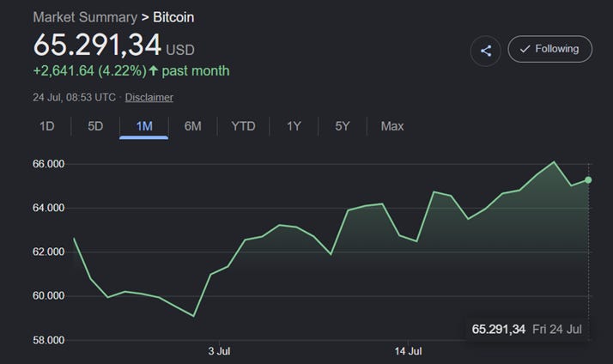Click the past month label

coord(196,70)
